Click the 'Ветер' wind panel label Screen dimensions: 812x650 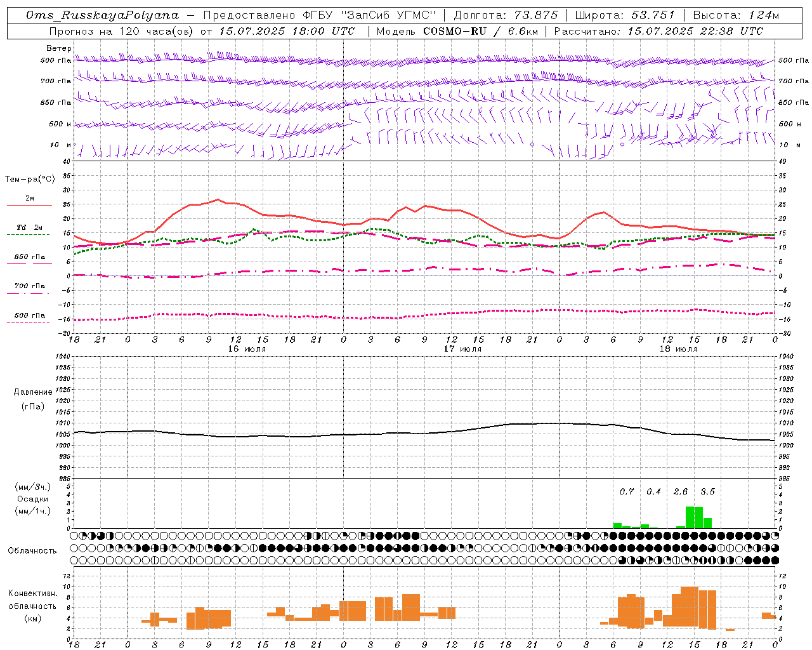[x=58, y=48]
